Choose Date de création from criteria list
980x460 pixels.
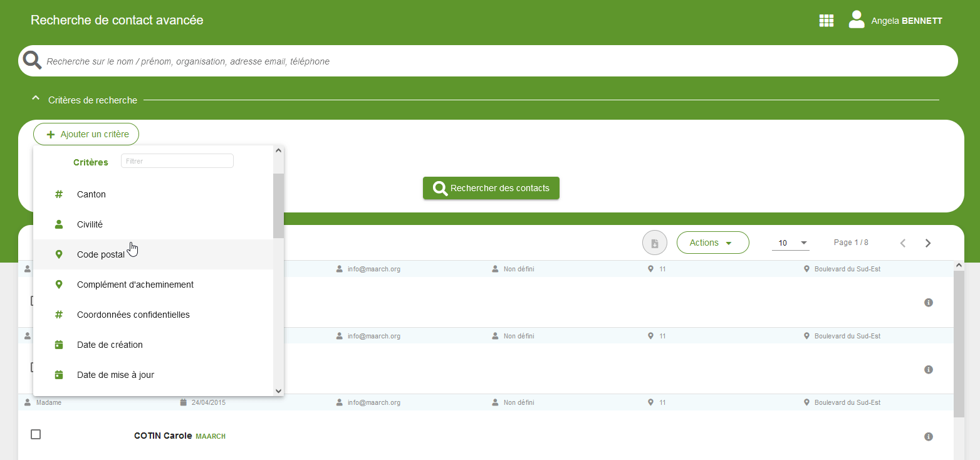pyautogui.click(x=110, y=345)
